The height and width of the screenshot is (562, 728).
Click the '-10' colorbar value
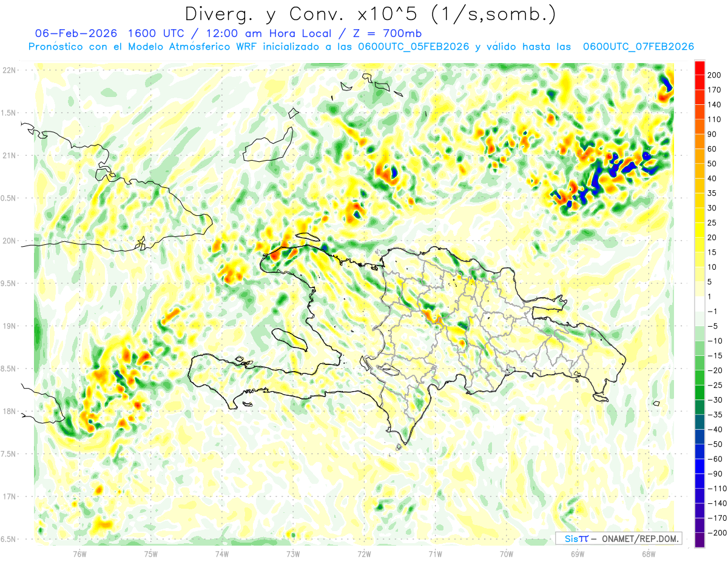pyautogui.click(x=713, y=341)
